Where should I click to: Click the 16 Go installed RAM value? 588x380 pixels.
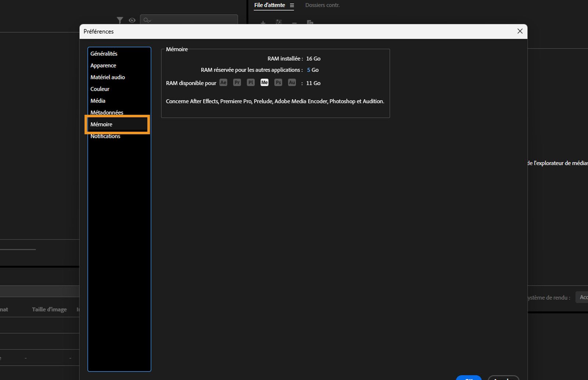pos(313,58)
